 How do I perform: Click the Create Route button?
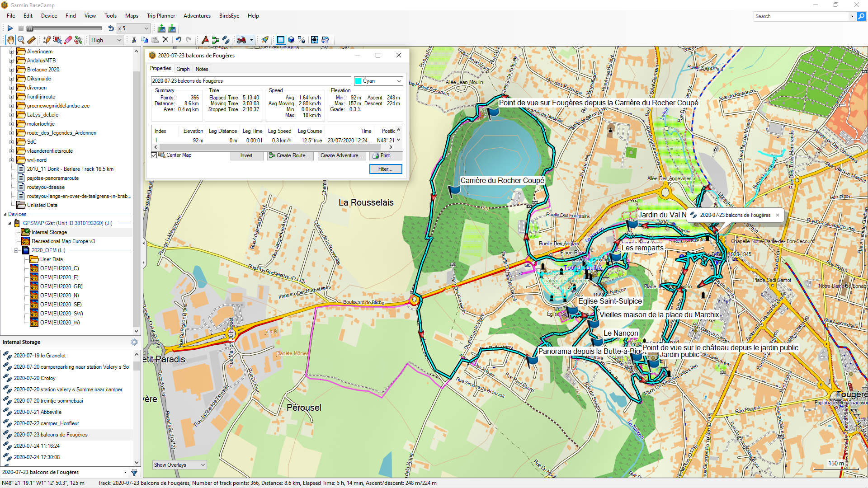(x=290, y=155)
